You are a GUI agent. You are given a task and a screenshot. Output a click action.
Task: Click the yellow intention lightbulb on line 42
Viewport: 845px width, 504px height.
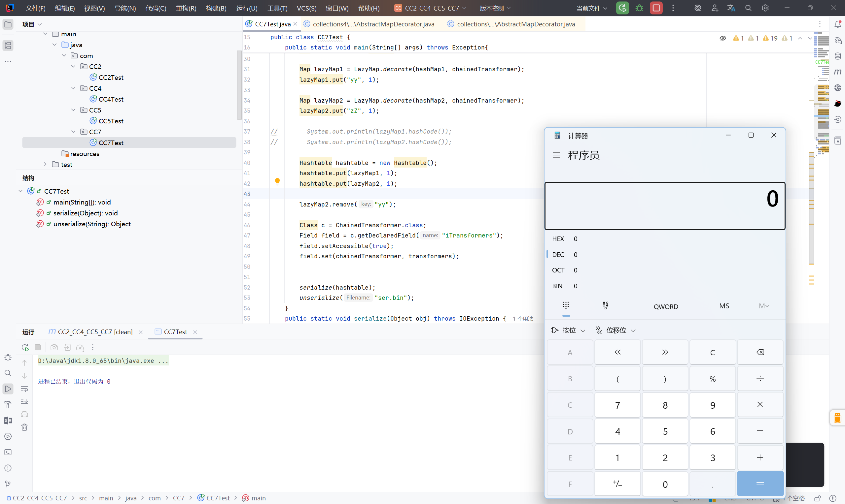pos(277,181)
